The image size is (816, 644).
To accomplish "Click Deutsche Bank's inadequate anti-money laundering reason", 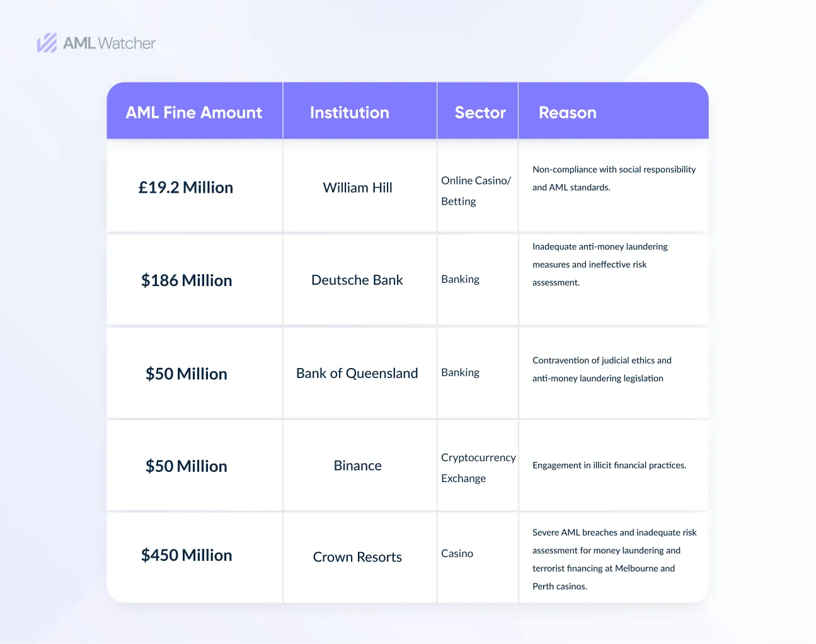I will 599,264.
